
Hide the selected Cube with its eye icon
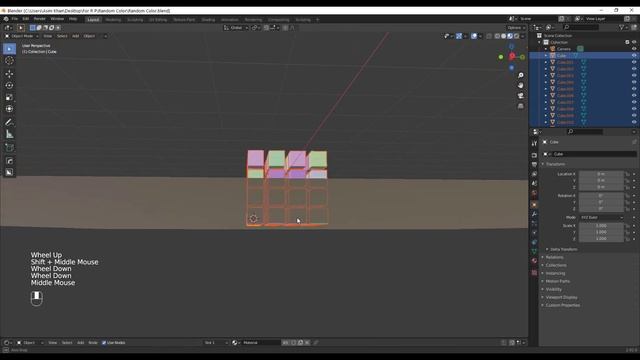(634, 56)
